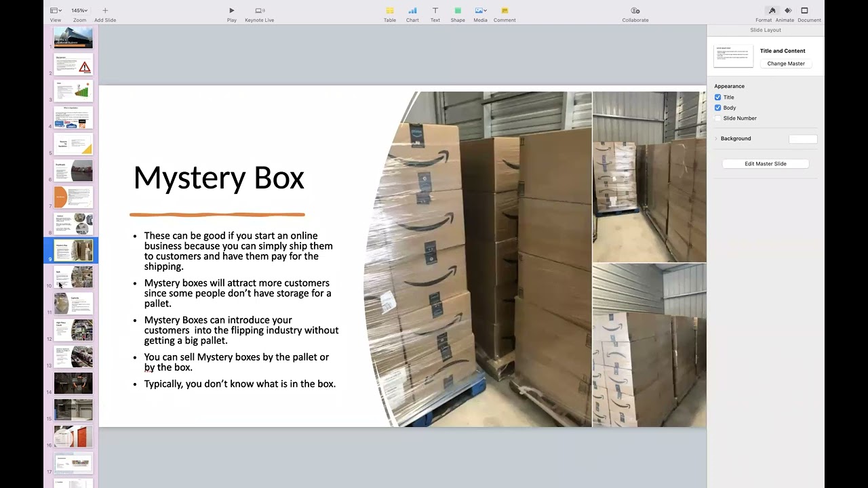Open the 145% Zoom dropdown
This screenshot has width=868, height=488.
tap(79, 10)
